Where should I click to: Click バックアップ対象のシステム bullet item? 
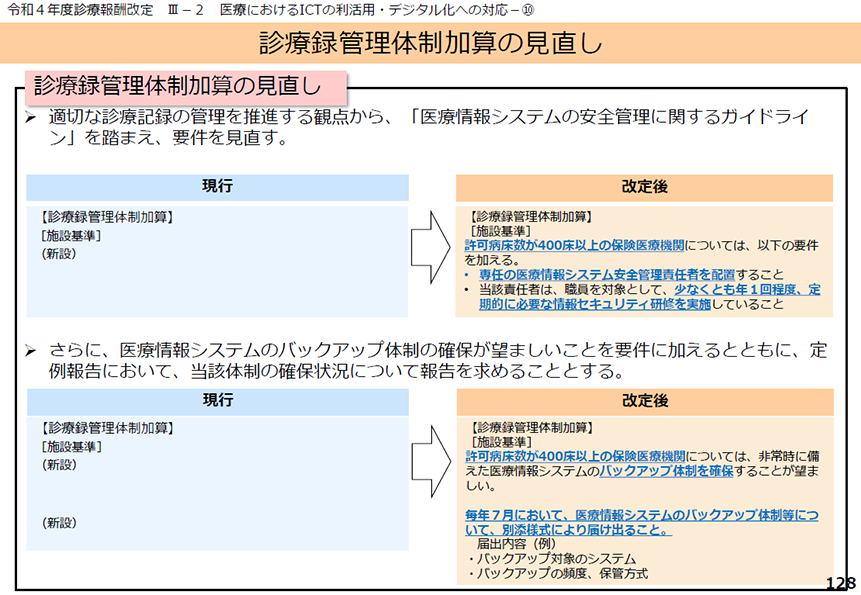pos(552,559)
